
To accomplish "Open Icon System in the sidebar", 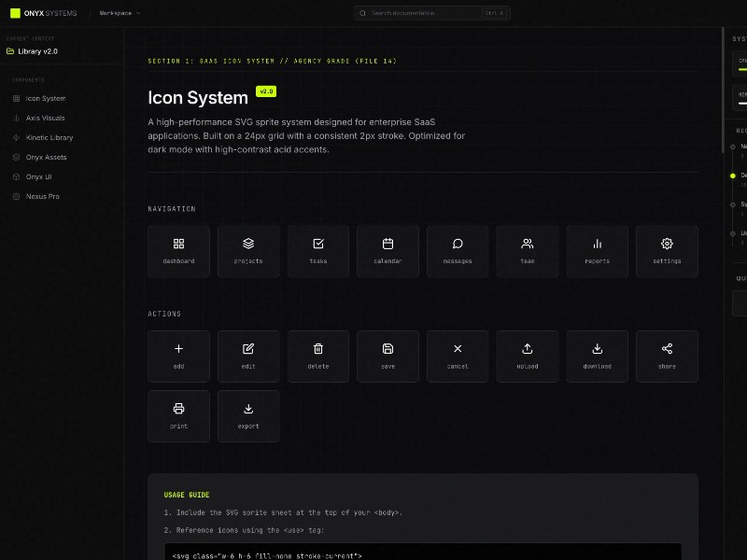I will click(45, 98).
